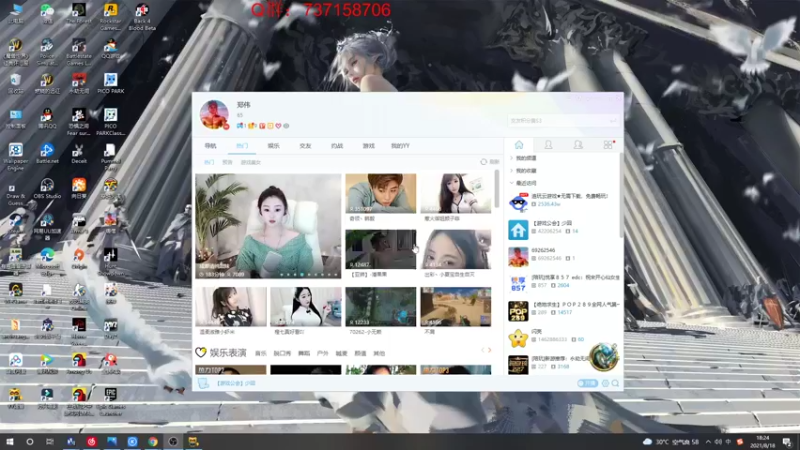Open the OBS Studio desktop icon
The height and width of the screenshot is (450, 800).
point(47,189)
